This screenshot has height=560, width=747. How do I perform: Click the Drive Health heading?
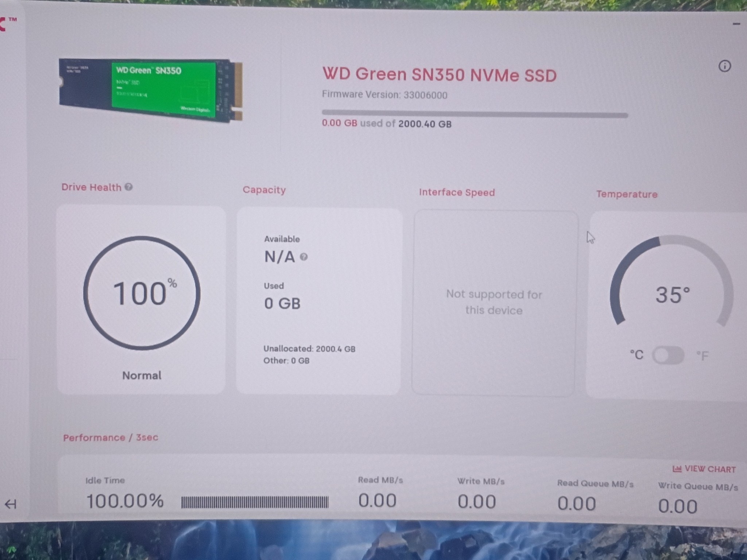point(91,187)
